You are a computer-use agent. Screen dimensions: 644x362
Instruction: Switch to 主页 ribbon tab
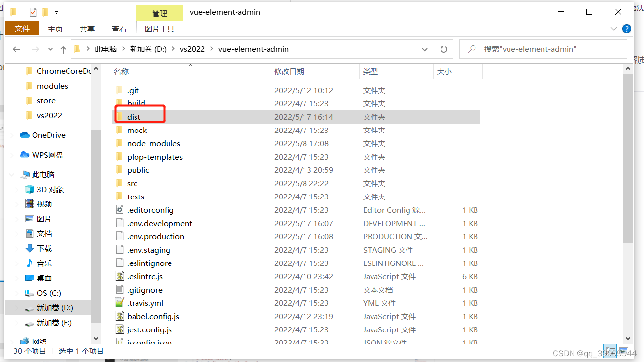tap(55, 29)
